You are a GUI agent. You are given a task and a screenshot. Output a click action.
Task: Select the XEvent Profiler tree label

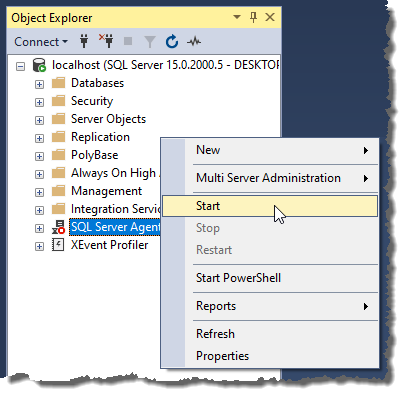(x=109, y=245)
